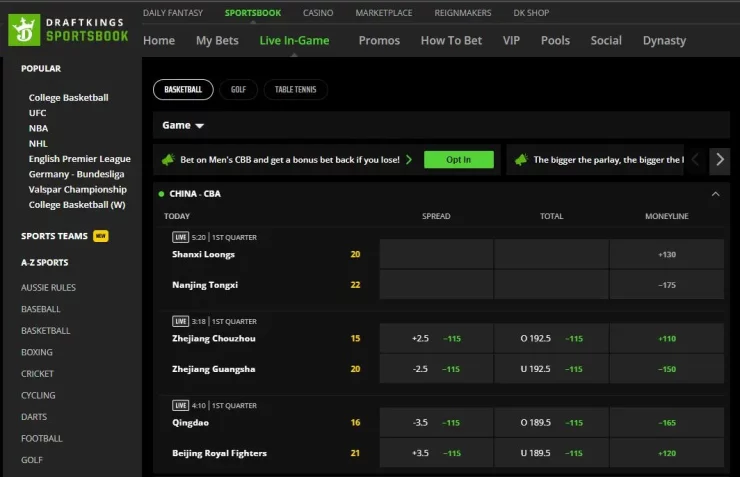Open the Promos tab

[x=379, y=41]
